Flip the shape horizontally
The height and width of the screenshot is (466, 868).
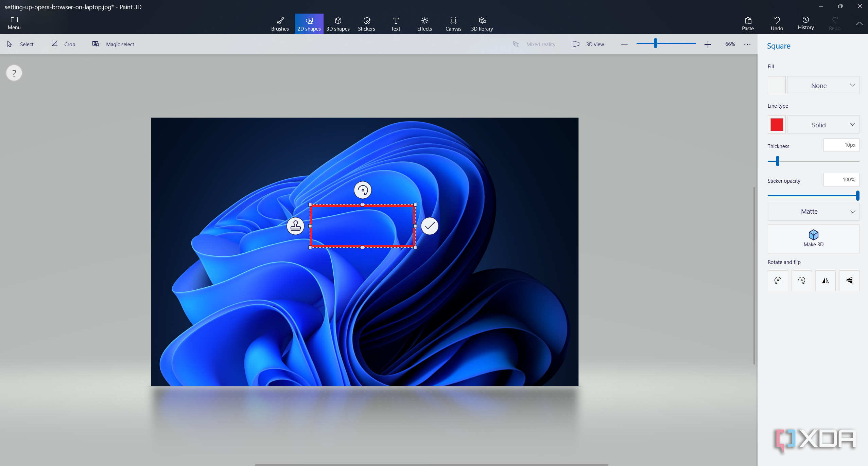point(825,281)
